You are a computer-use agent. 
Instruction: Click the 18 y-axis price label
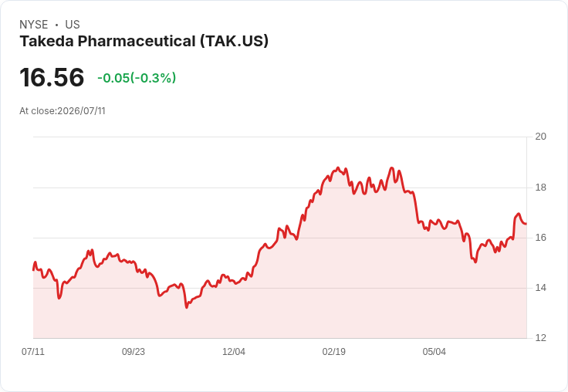[540, 188]
